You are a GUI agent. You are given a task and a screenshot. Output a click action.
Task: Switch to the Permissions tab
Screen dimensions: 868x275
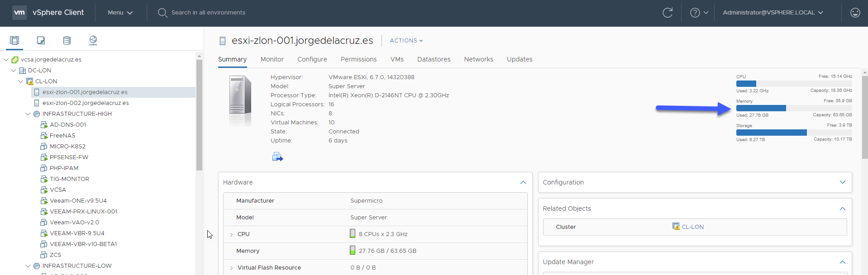point(358,59)
